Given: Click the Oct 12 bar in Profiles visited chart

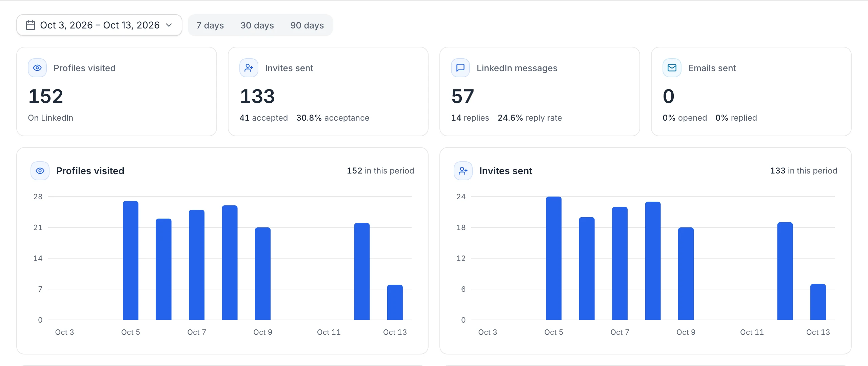Looking at the screenshot, I should 362,271.
